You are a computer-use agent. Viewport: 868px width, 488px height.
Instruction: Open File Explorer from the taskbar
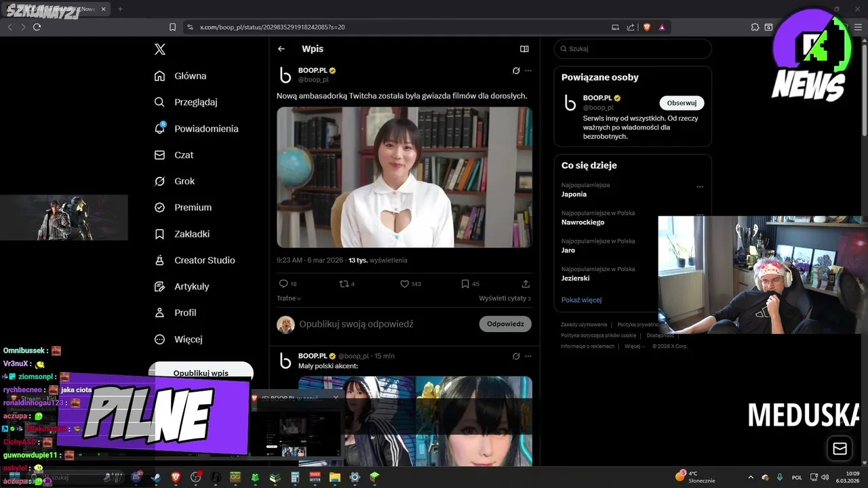coord(334,477)
